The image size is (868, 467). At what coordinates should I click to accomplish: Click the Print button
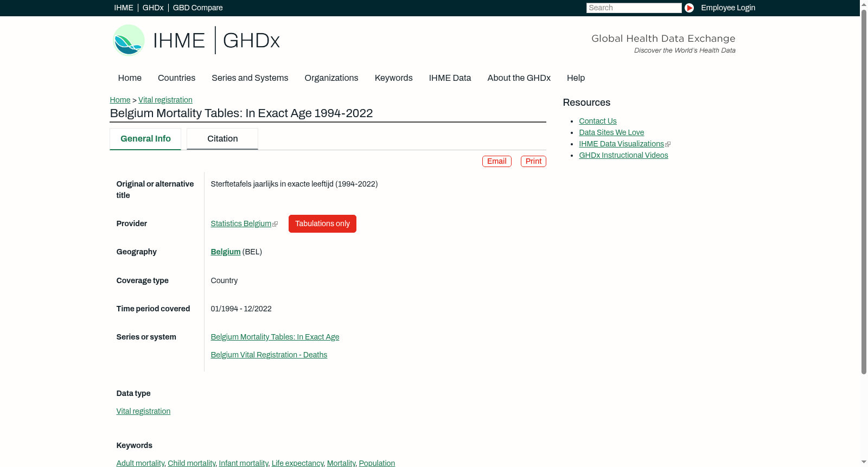pyautogui.click(x=534, y=162)
